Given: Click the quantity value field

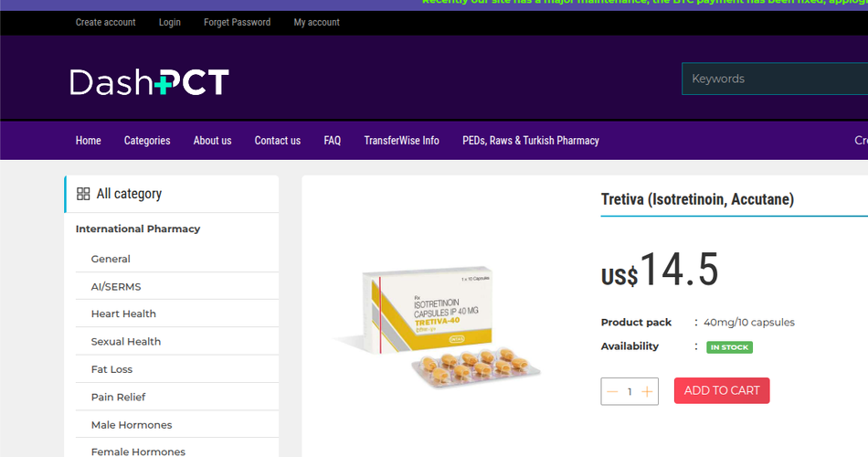Looking at the screenshot, I should click(x=630, y=391).
